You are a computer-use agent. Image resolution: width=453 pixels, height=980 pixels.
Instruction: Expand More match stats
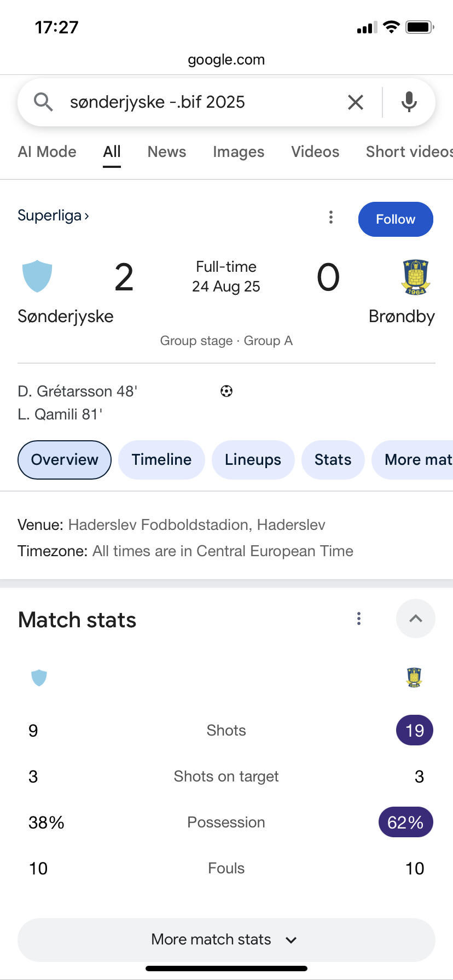pos(226,940)
